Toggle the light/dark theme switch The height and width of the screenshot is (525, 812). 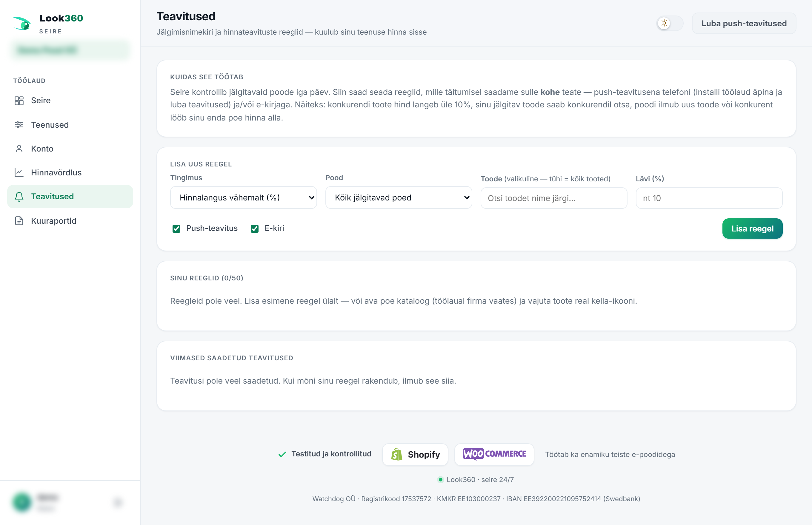(x=670, y=23)
